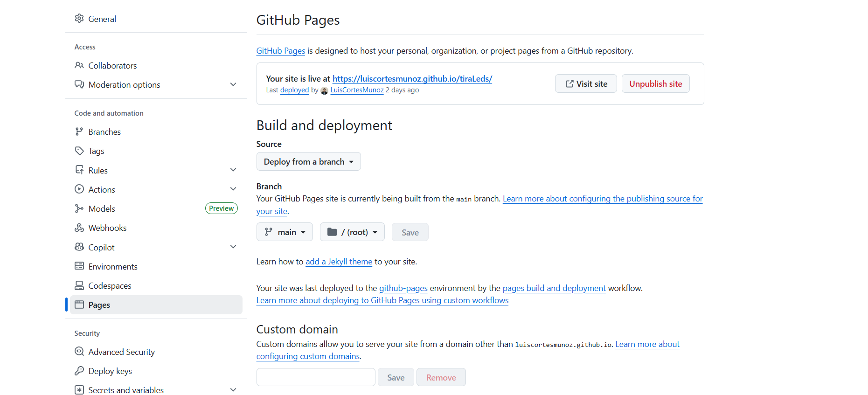
Task: Expand the Actions section chevron
Action: click(233, 189)
